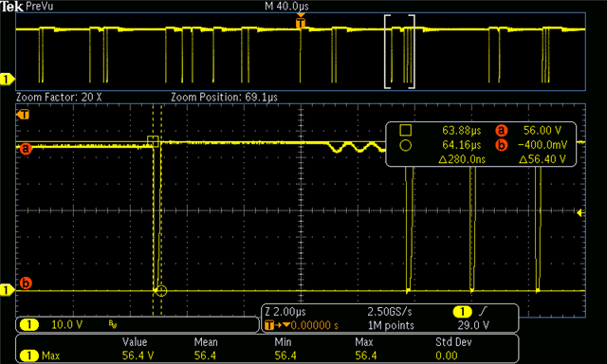The width and height of the screenshot is (607, 364).
Task: Click the orange T trigger position icon
Action: (x=269, y=325)
